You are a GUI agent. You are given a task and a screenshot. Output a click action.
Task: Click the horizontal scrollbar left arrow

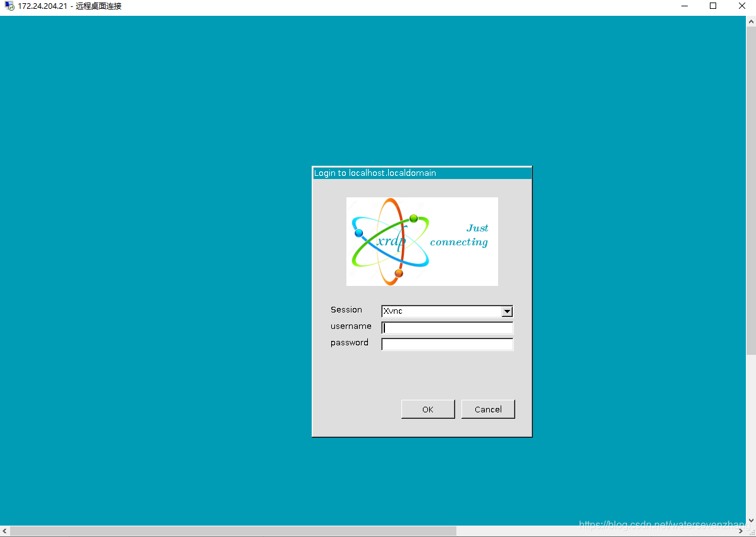coord(5,531)
